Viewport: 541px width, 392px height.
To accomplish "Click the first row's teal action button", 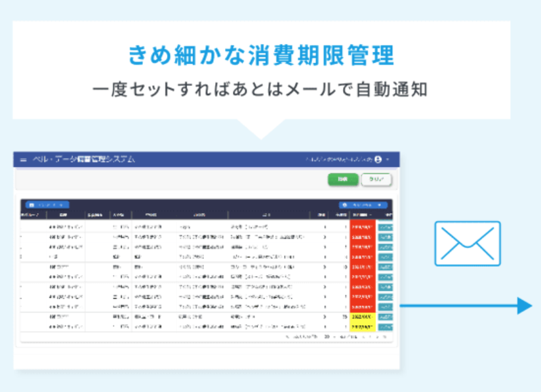I will click(x=386, y=227).
